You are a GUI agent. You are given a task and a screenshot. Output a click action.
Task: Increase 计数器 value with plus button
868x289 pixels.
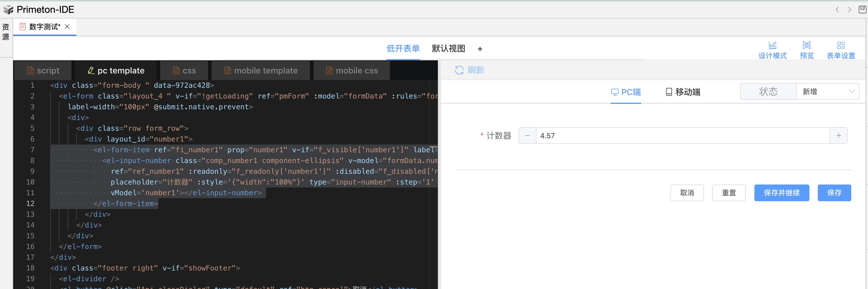(x=838, y=136)
